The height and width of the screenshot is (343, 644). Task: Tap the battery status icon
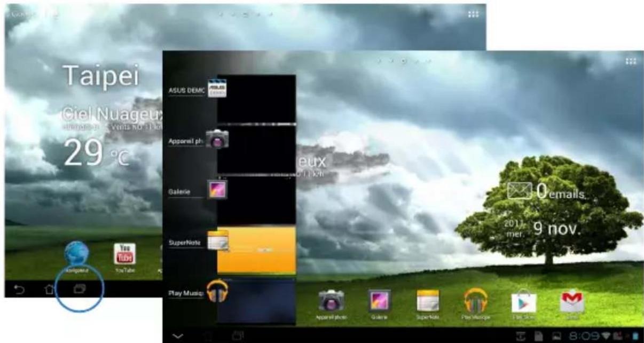(x=635, y=336)
